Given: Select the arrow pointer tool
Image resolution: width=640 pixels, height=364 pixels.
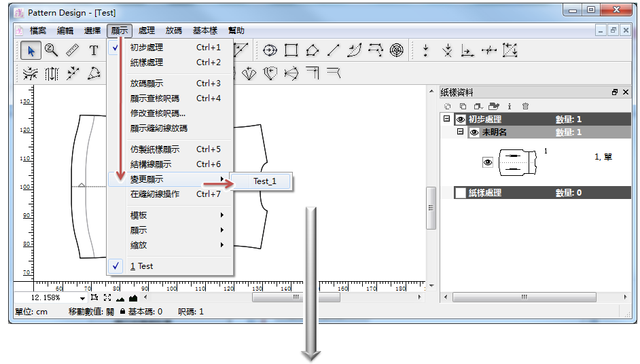Looking at the screenshot, I should tap(30, 50).
